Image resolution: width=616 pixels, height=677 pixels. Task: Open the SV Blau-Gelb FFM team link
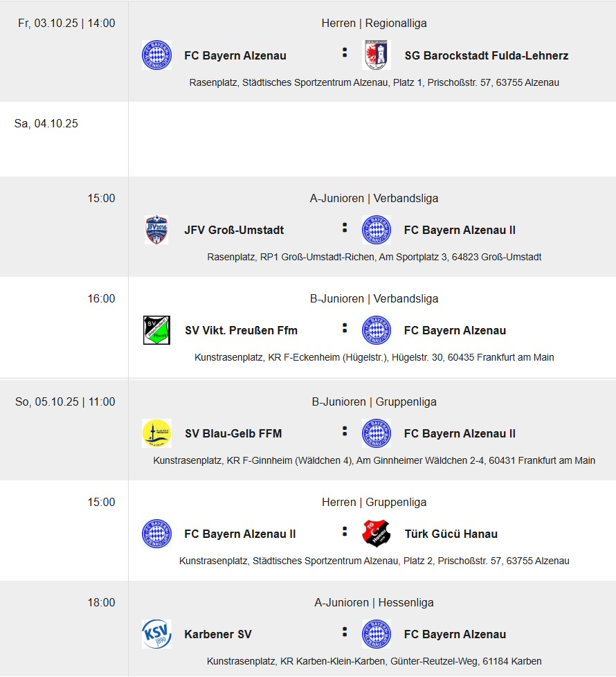point(233,433)
